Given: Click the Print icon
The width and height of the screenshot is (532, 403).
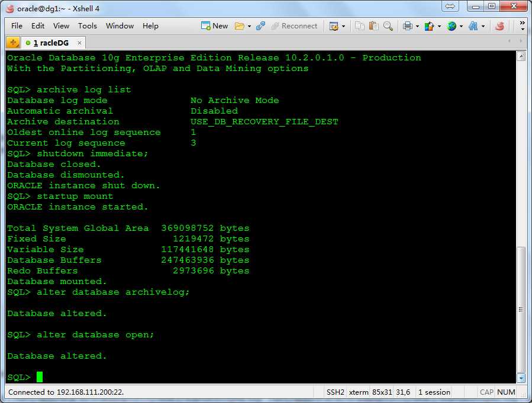Looking at the screenshot, I should click(408, 26).
